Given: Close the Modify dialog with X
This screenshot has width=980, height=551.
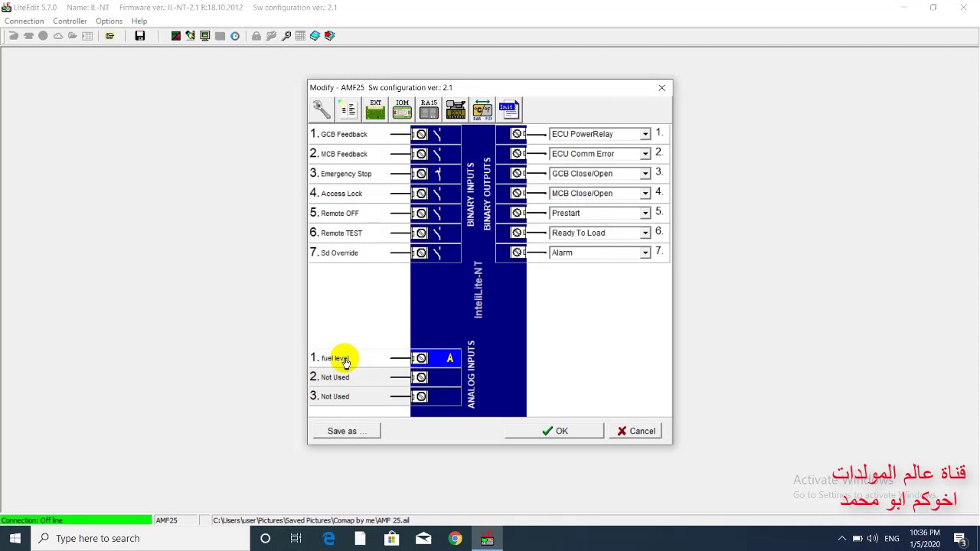Looking at the screenshot, I should click(662, 88).
